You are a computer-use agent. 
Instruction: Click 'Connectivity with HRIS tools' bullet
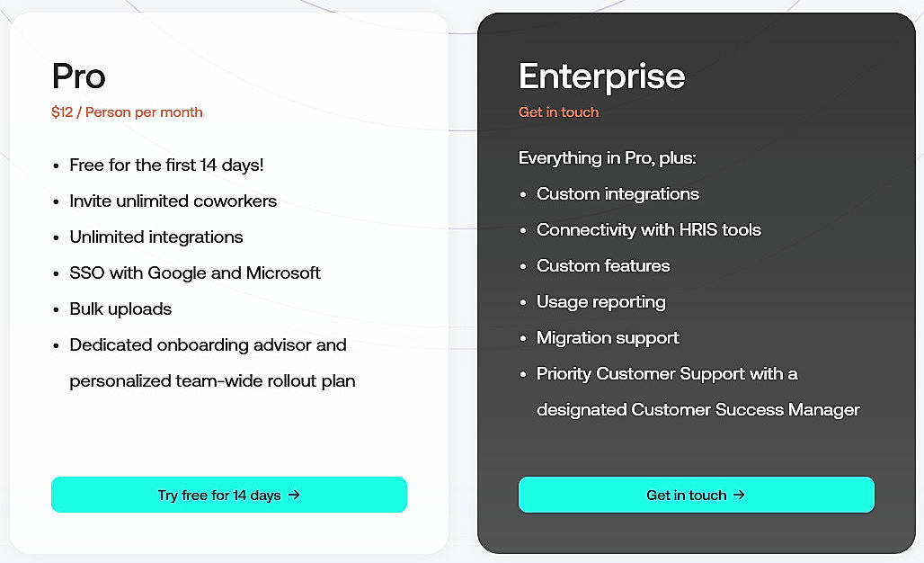pyautogui.click(x=649, y=229)
